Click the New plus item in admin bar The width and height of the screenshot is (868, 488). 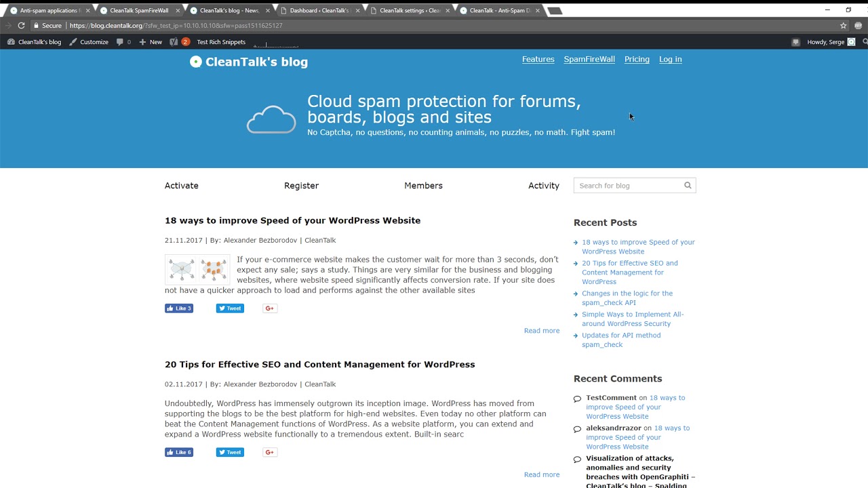point(151,42)
